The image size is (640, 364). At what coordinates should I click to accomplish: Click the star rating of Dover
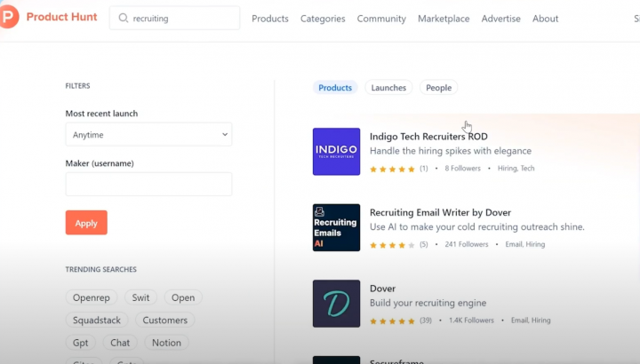coord(392,320)
